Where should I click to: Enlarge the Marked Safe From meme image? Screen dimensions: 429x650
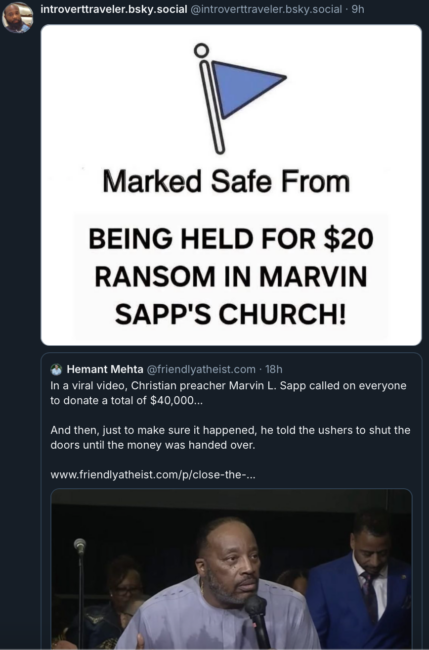tap(231, 185)
